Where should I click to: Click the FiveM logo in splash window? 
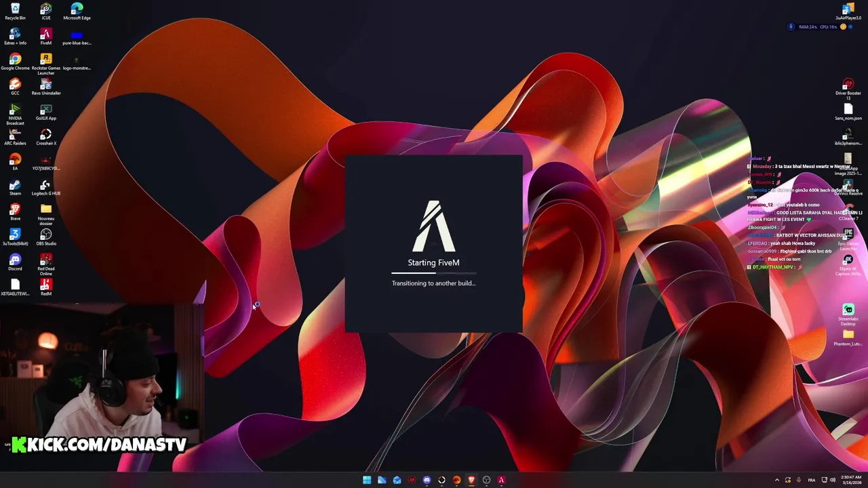point(434,226)
